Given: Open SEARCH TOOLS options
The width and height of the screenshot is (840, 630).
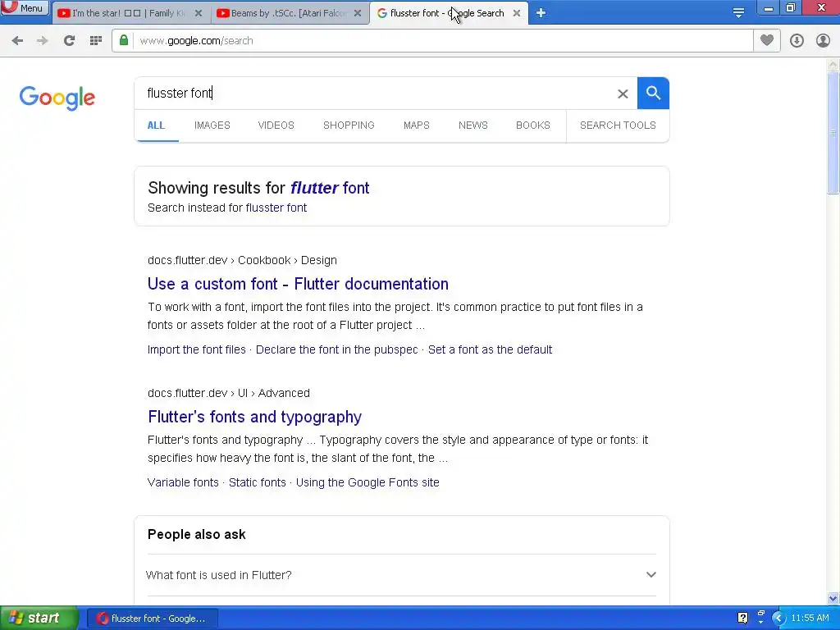Looking at the screenshot, I should coord(618,126).
